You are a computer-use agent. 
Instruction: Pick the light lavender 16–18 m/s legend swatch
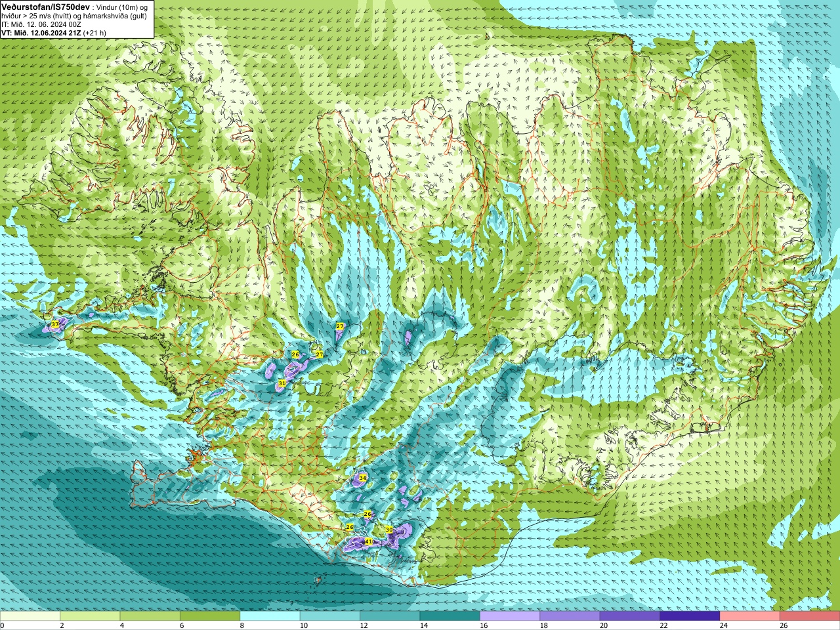(510, 616)
